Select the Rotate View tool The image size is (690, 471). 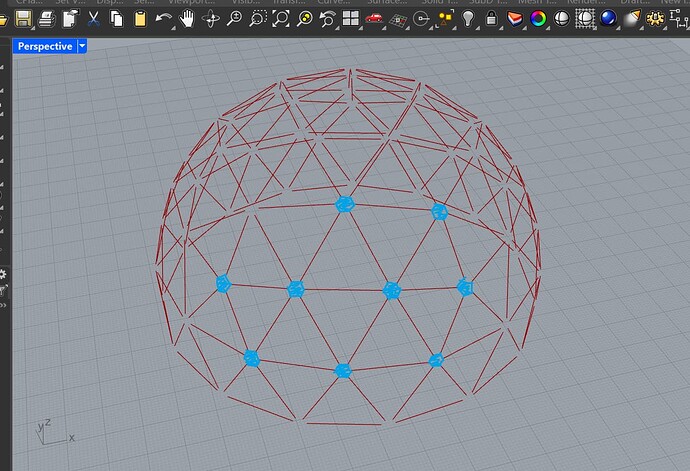tap(211, 19)
